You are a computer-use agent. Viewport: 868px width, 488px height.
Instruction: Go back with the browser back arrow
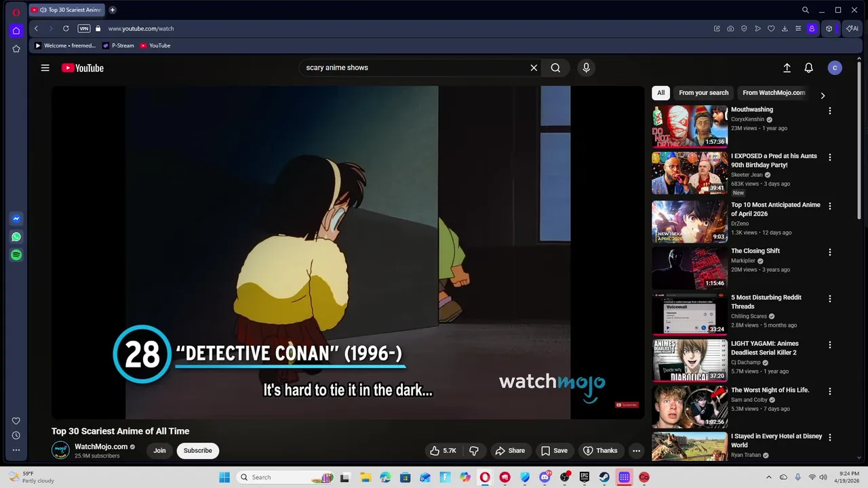click(36, 28)
